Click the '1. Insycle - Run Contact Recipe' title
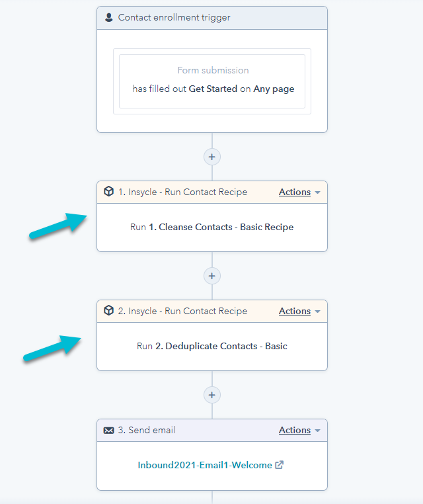Viewport: 423px width, 504px height. (183, 192)
